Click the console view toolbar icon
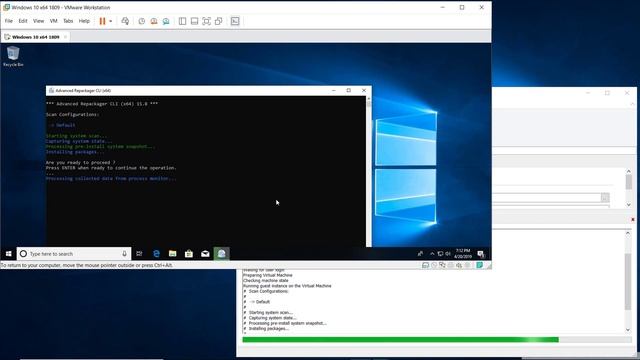Screen dimensions: 640x360 [235, 21]
